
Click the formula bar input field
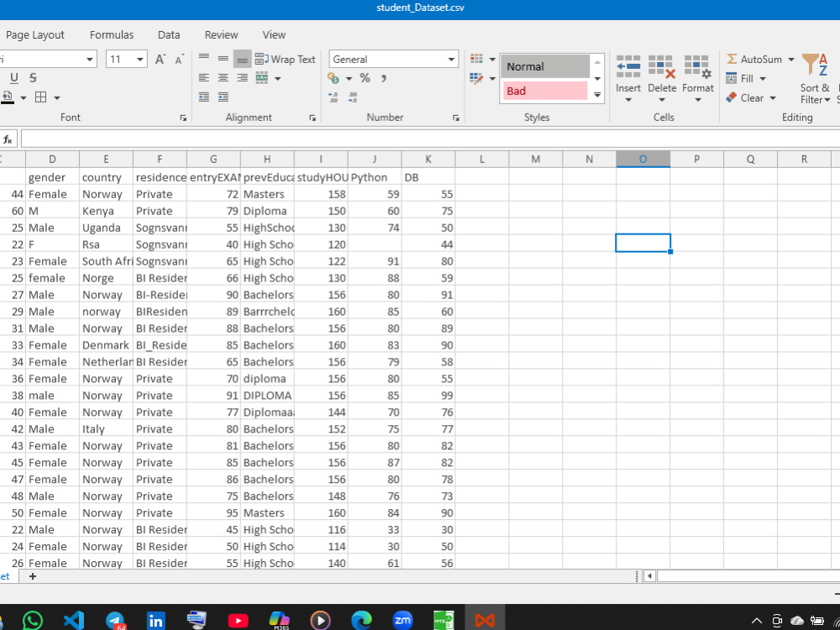[430, 139]
